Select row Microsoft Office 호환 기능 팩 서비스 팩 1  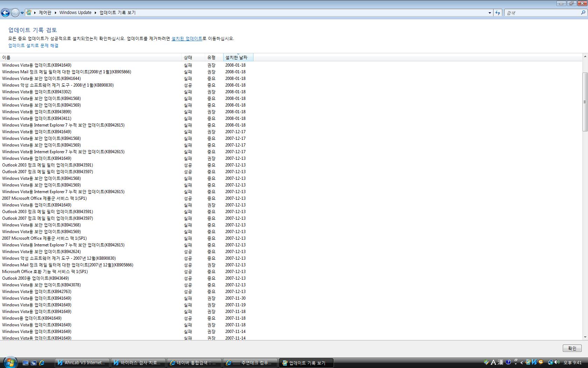tap(127, 272)
